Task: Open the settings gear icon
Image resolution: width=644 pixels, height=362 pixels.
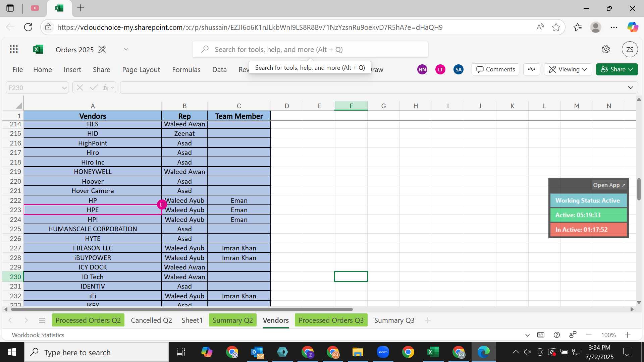Action: tap(605, 49)
